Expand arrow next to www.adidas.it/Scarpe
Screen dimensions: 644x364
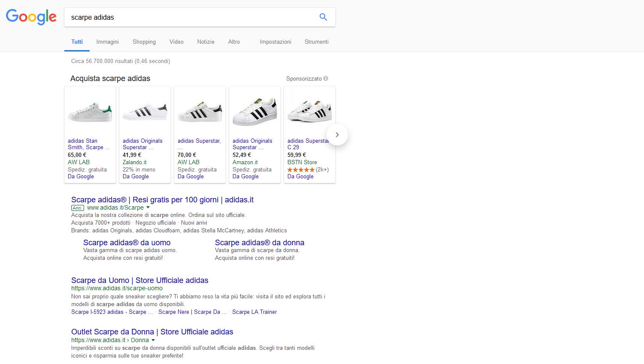148,208
